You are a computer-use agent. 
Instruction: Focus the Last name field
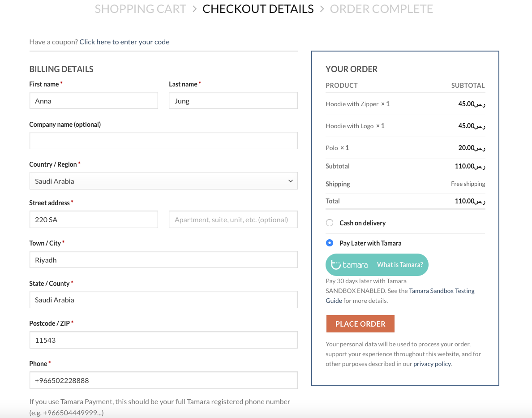click(233, 100)
